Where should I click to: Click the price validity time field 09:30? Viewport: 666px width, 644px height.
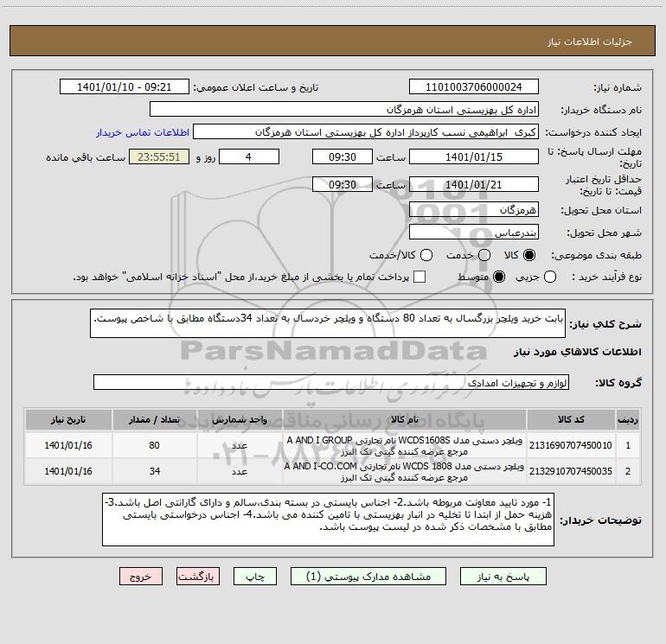(343, 185)
